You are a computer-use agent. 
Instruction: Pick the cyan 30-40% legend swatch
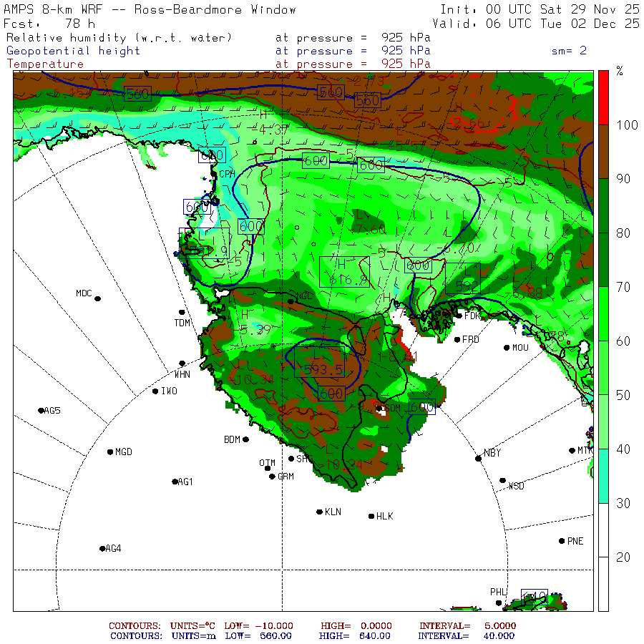(604, 476)
